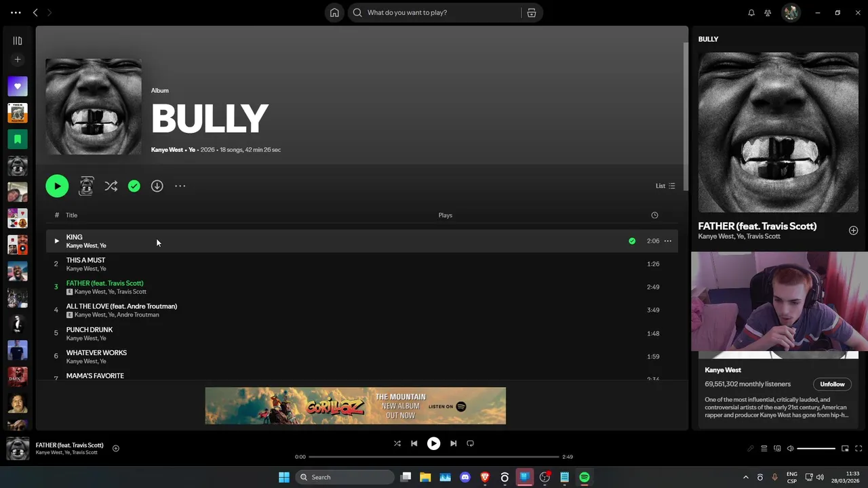Open the Browse icon in search bar

pos(532,12)
